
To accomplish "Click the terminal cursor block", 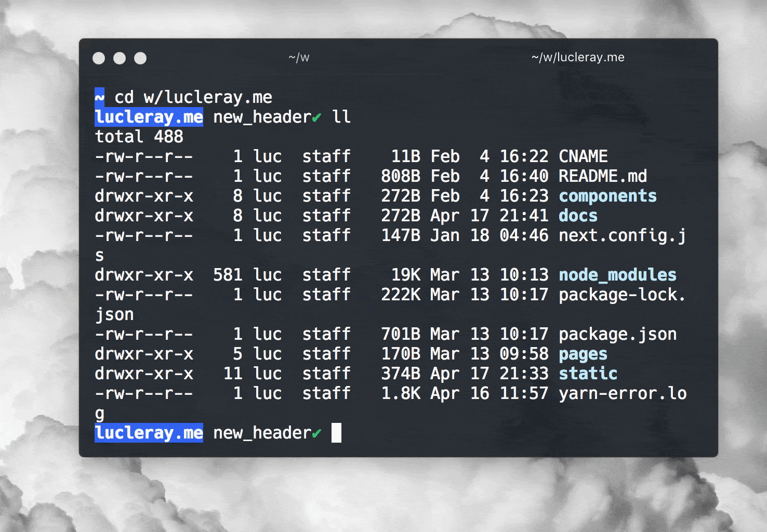I will 337,433.
